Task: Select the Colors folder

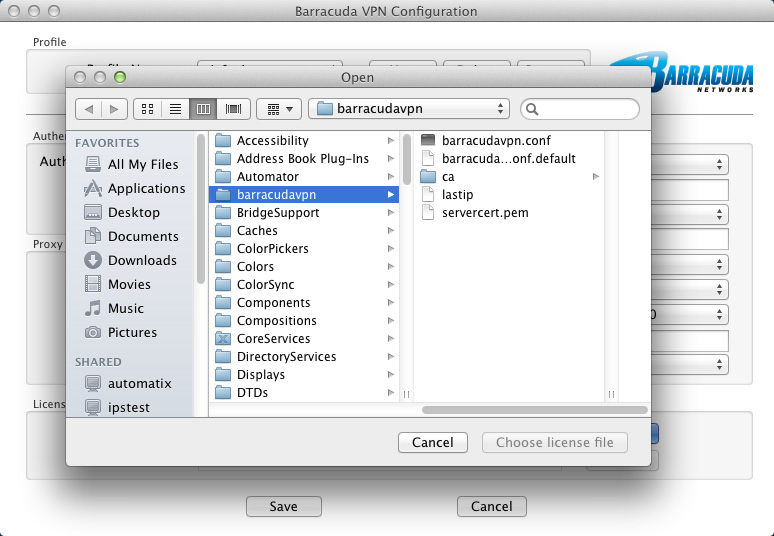Action: (x=304, y=267)
